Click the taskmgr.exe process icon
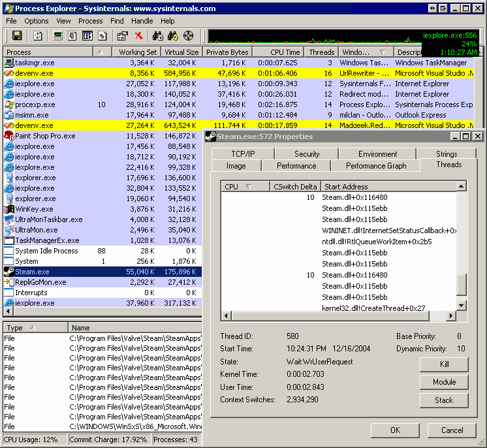487x448 pixels. coord(9,63)
